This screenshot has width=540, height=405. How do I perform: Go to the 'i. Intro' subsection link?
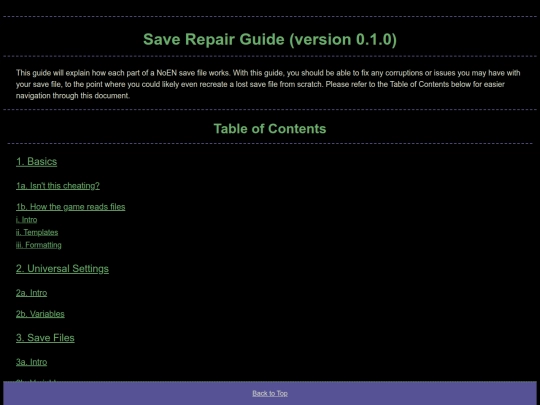click(x=27, y=220)
